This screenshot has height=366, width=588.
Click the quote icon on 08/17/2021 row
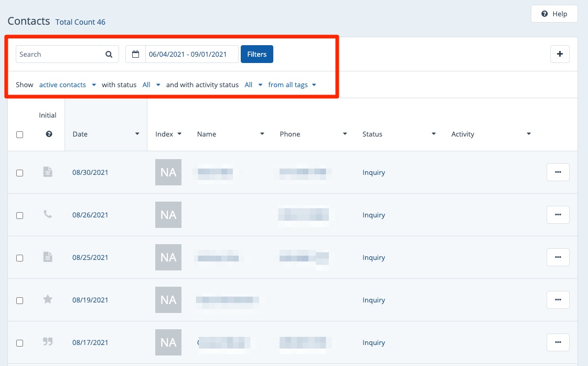coord(48,342)
